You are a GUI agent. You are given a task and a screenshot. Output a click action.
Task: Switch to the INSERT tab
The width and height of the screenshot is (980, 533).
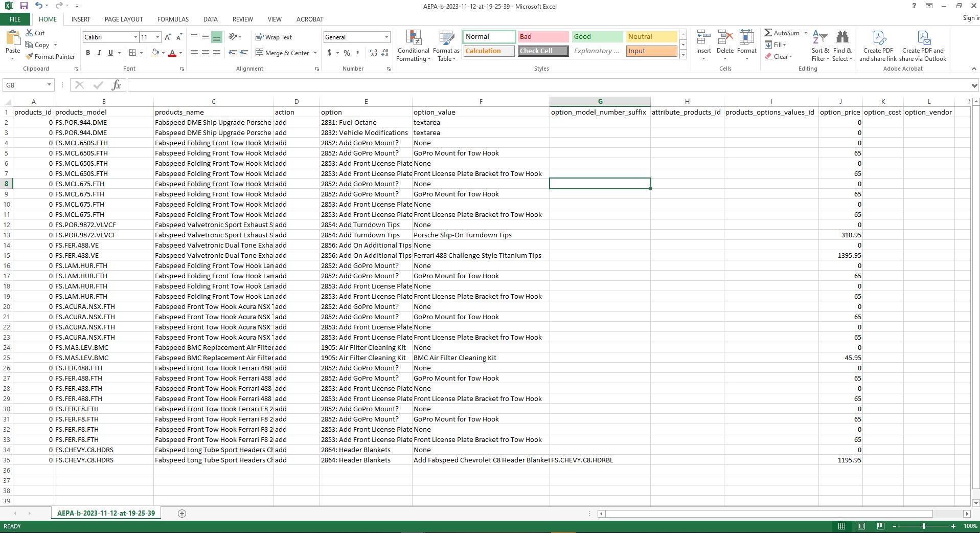pyautogui.click(x=81, y=19)
